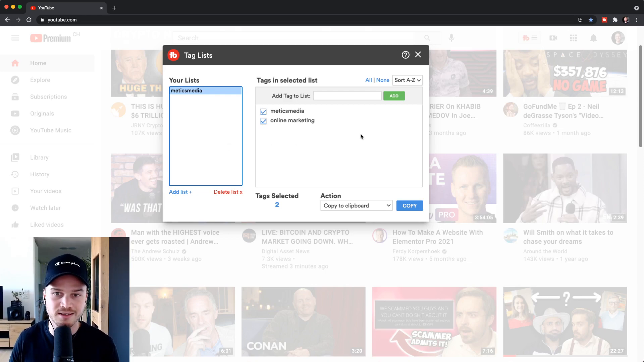Open the Chrome extensions puzzle icon

click(615, 20)
